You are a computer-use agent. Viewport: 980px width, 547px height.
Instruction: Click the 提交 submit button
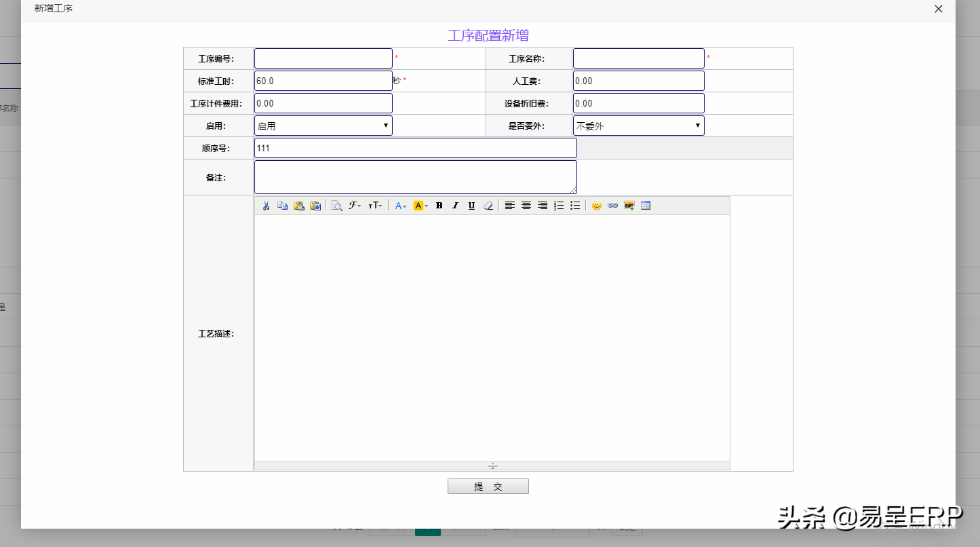[x=488, y=487]
